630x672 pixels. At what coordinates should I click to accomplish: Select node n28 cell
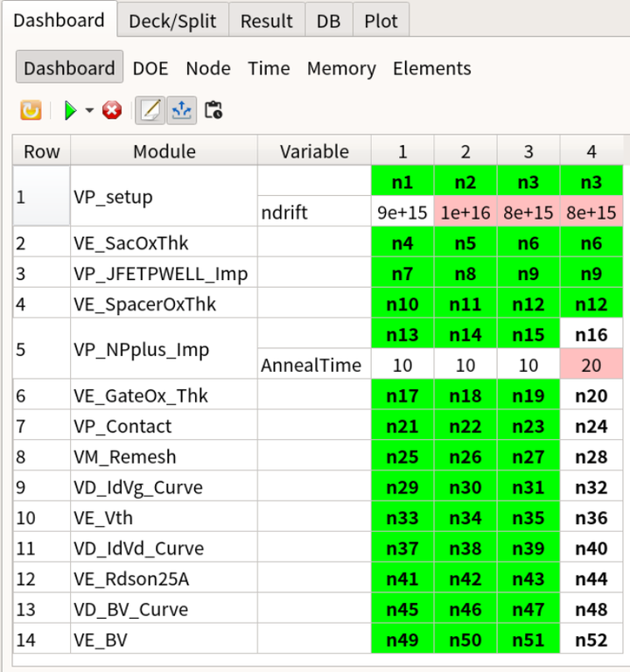click(591, 457)
